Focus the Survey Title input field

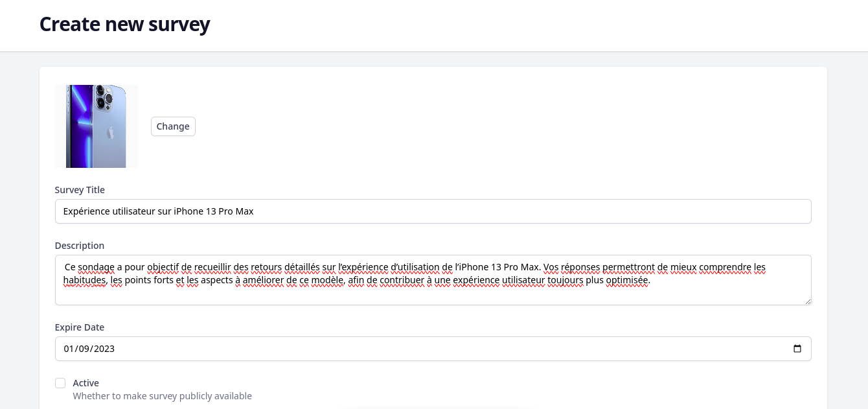tap(433, 211)
